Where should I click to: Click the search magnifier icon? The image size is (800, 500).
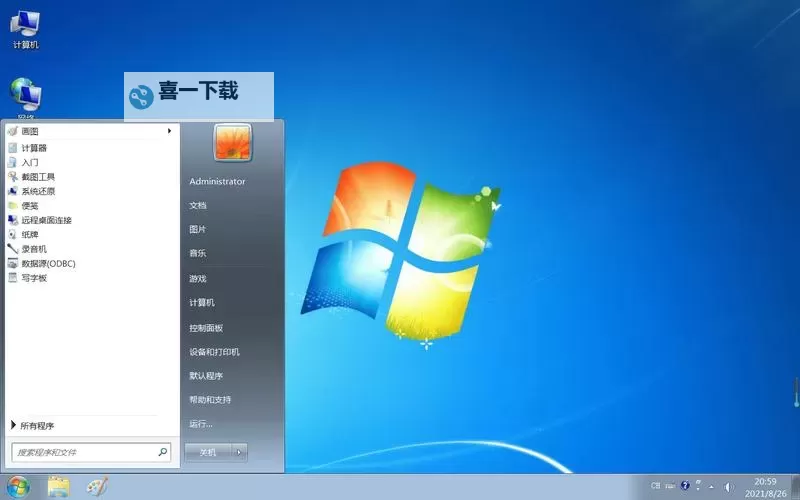point(163,452)
